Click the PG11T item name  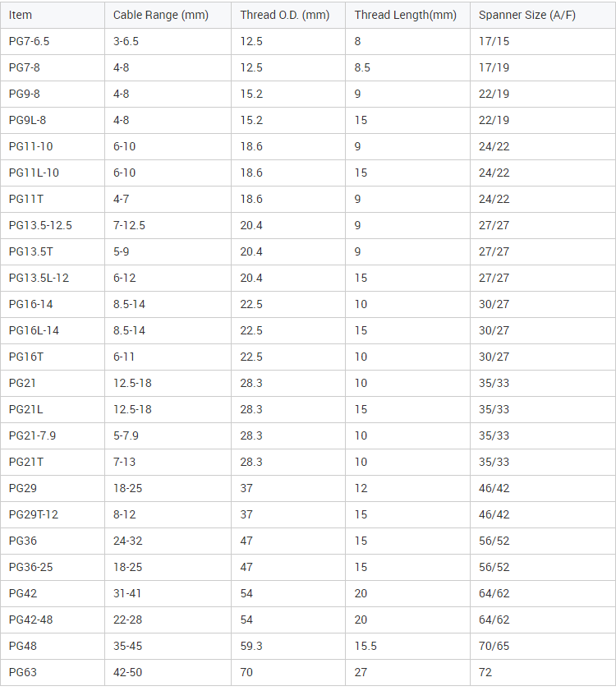click(25, 199)
